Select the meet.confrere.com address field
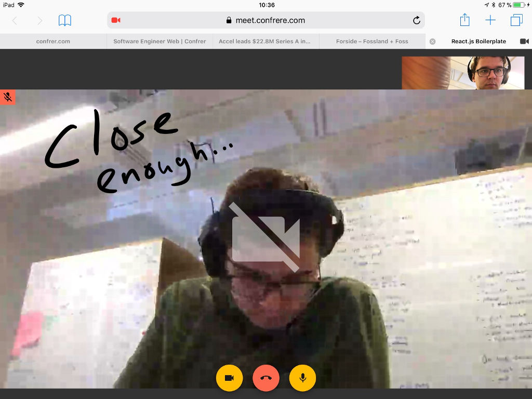This screenshot has width=532, height=399. (x=266, y=20)
